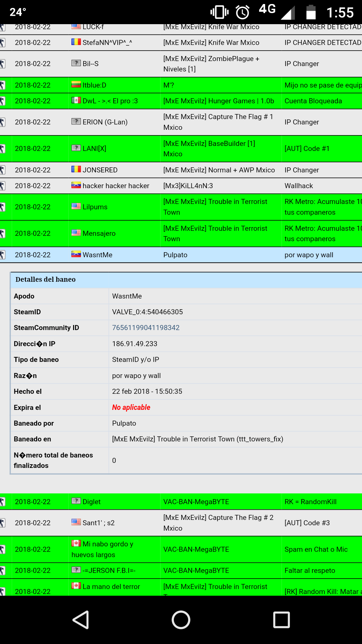Image resolution: width=362 pixels, height=644 pixels.
Task: Click the flag icon beside hacker hacker hacker
Action: tap(76, 185)
